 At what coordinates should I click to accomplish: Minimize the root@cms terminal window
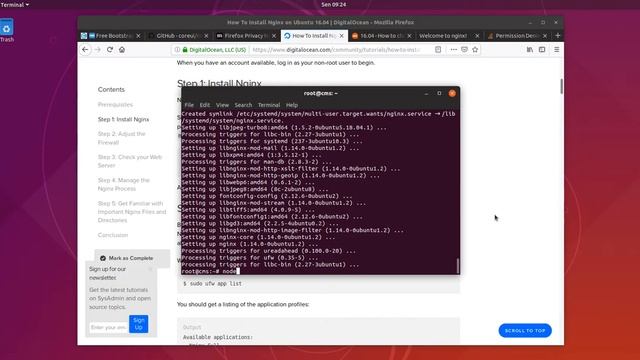click(426, 93)
